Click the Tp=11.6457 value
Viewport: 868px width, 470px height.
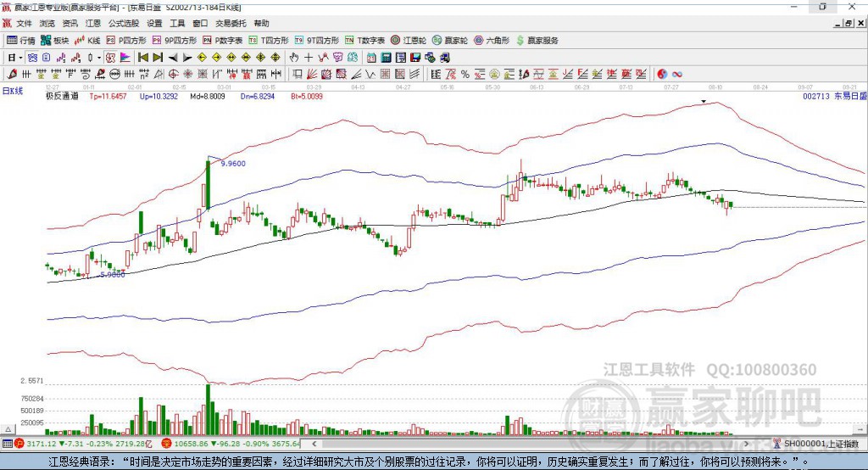tap(108, 97)
